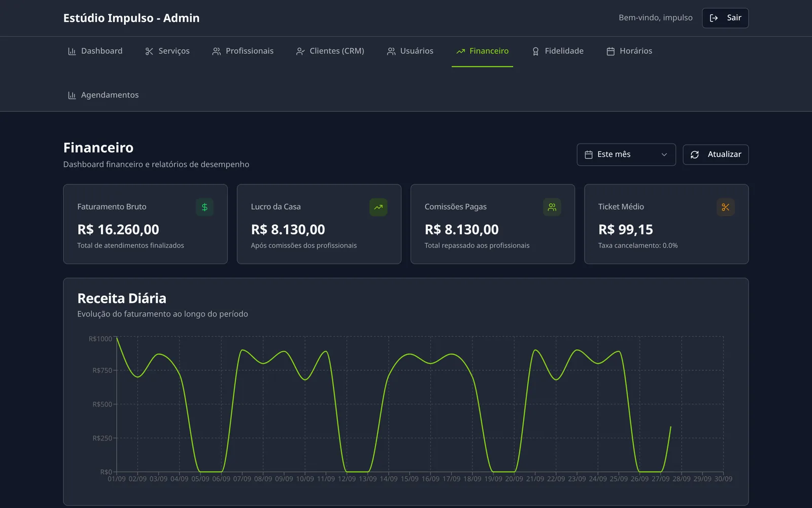
Task: Open the Fidelidade tab
Action: coord(558,51)
